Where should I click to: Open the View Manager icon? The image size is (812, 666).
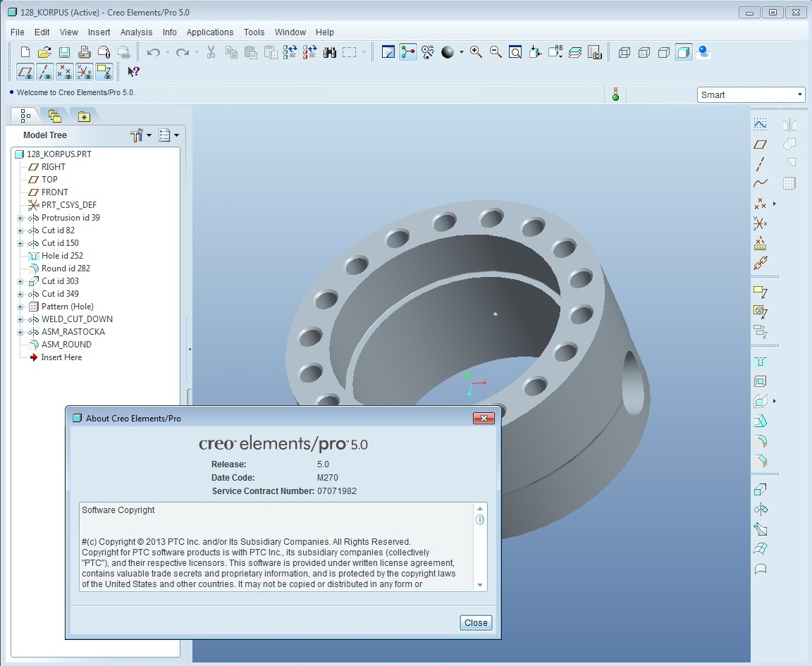tap(594, 52)
